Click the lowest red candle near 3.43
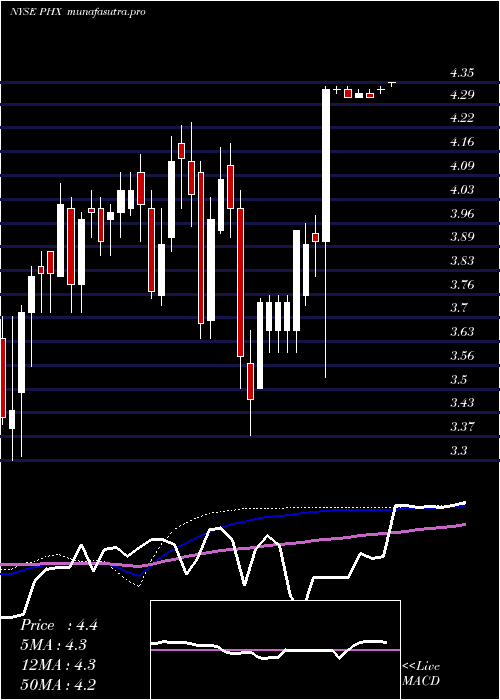The image size is (500, 700). pyautogui.click(x=250, y=382)
